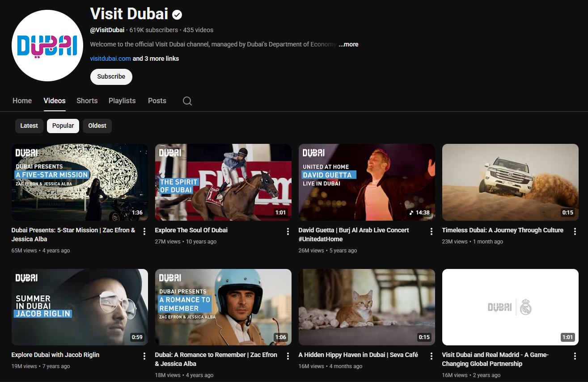Select the Popular sort chip

(x=63, y=126)
